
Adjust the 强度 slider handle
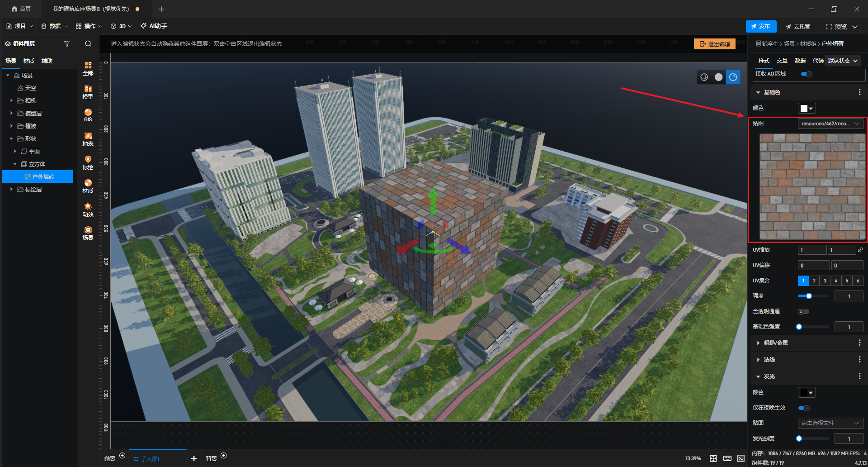coord(809,296)
